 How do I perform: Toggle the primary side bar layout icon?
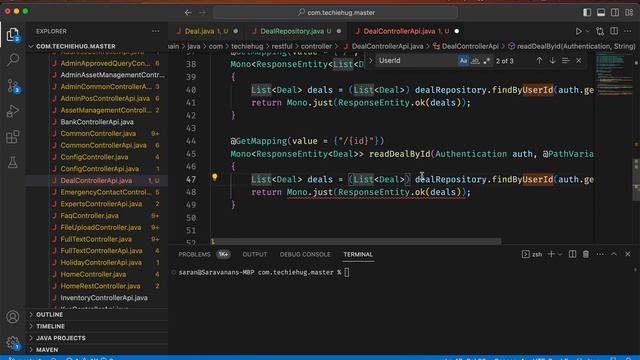coord(587,12)
